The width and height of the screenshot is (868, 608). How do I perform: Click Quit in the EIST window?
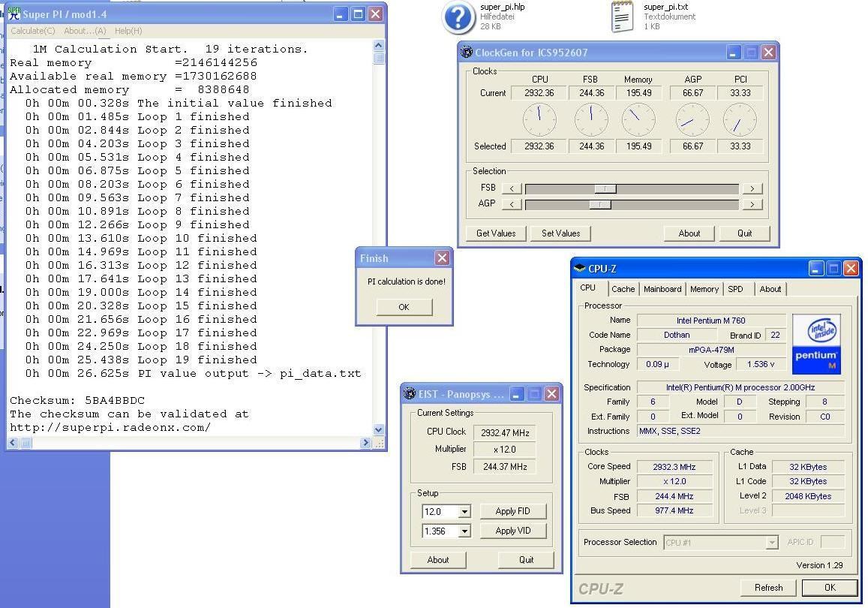[x=526, y=560]
